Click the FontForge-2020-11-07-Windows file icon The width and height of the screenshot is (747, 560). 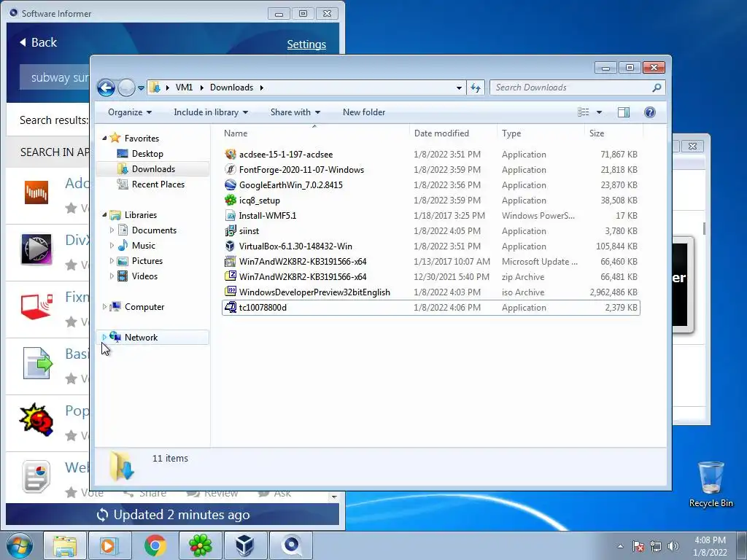231,169
